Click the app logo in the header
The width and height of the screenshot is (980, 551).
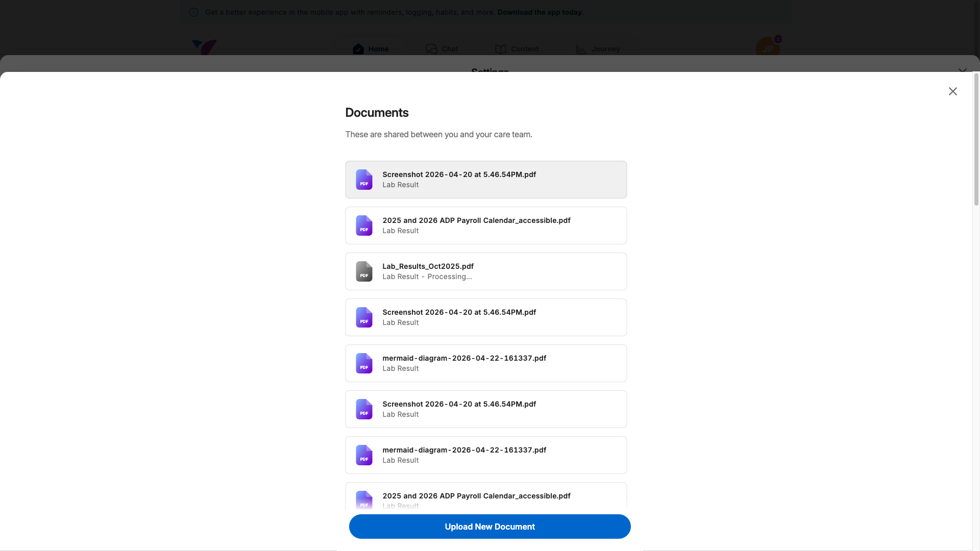(204, 47)
